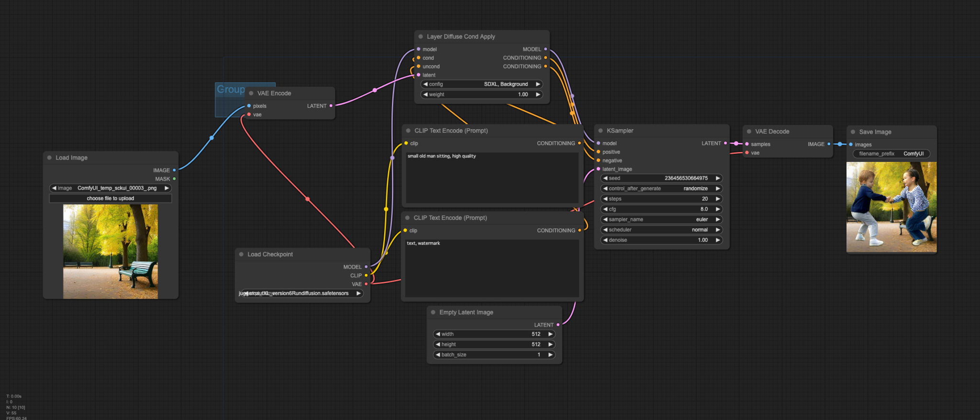Collapse the Load Image node via its dot
Viewport: 980px width, 420px height.
(49, 158)
